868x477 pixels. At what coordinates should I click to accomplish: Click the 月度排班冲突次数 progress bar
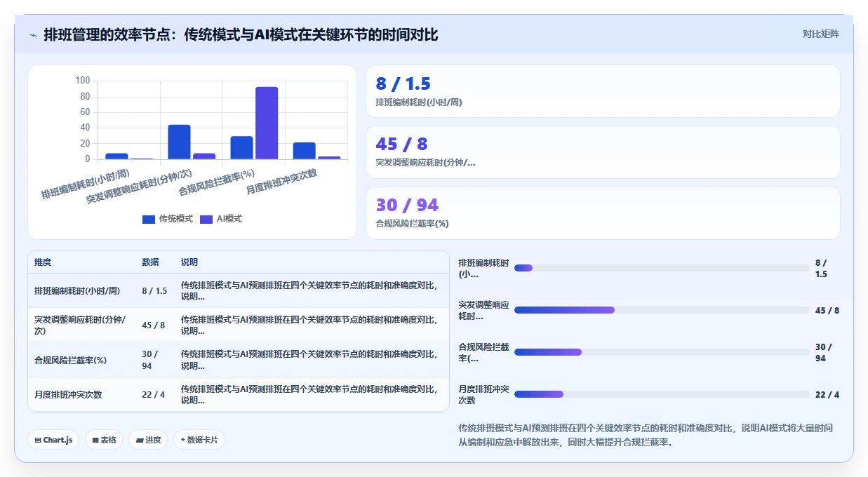(x=662, y=394)
